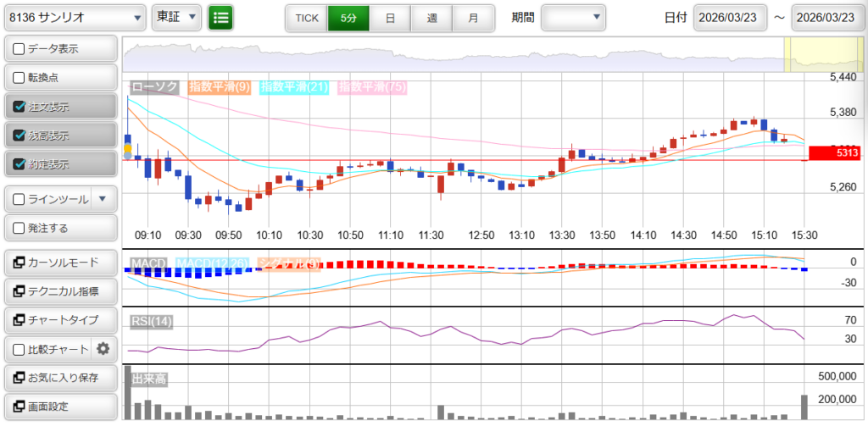Open 画面設定 screen settings
868x426 pixels.
[59, 407]
